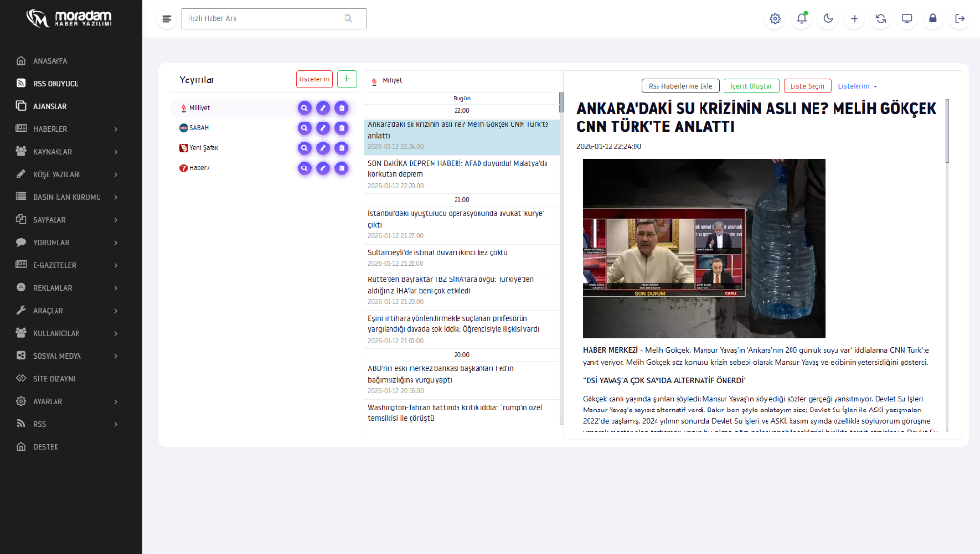The width and height of the screenshot is (980, 554).
Task: Preview the Milliyet feed with magnifier icon
Action: pyautogui.click(x=304, y=108)
